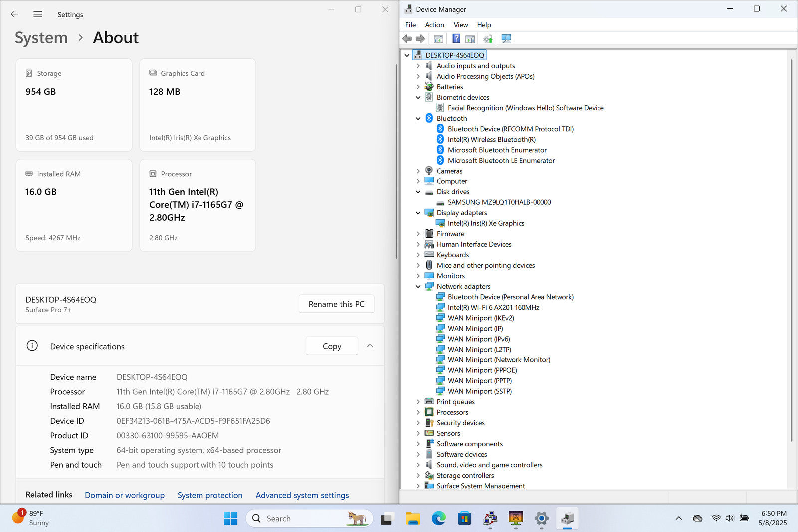Click the Rename this PC button

(336, 304)
